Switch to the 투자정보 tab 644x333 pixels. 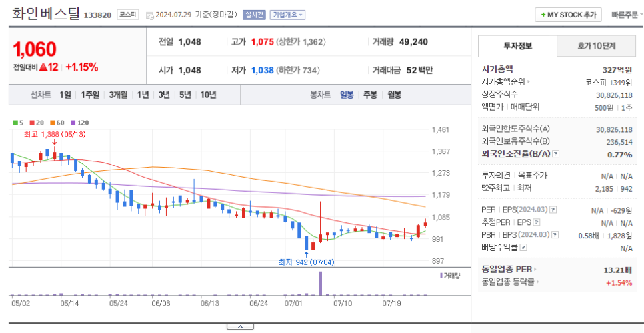click(518, 46)
